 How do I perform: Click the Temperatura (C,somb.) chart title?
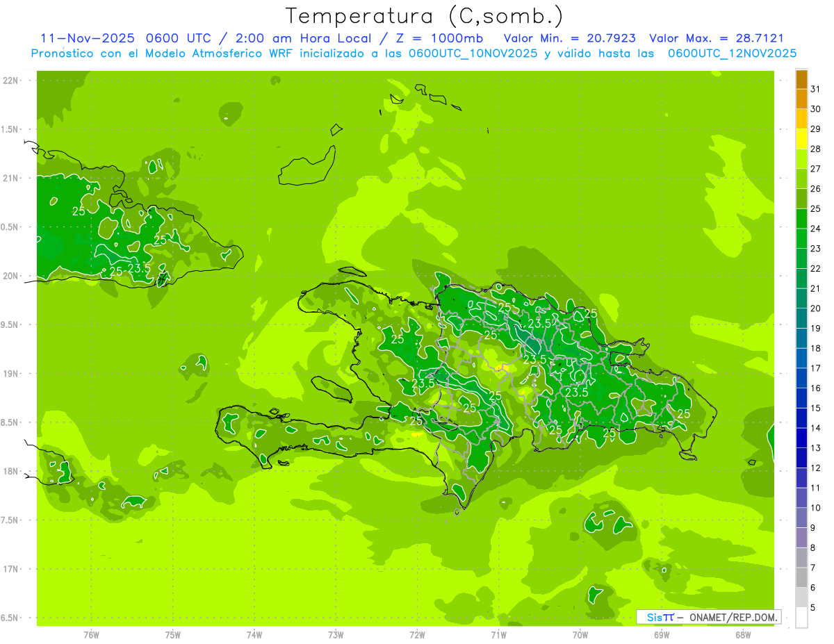[x=424, y=15]
